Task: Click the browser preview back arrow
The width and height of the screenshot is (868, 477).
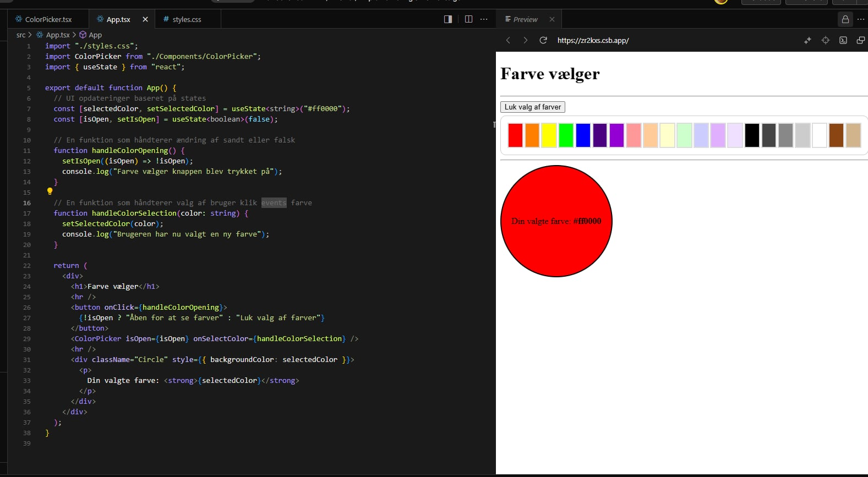Action: 508,40
